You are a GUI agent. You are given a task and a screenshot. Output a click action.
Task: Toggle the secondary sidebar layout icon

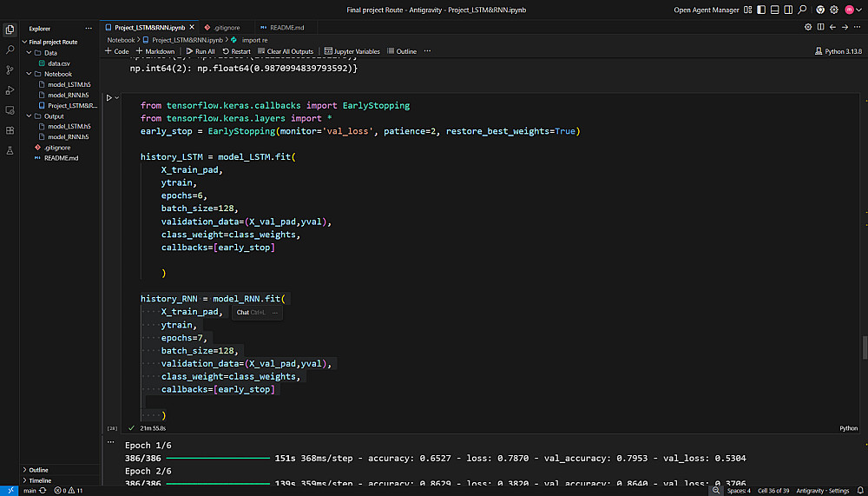[788, 10]
